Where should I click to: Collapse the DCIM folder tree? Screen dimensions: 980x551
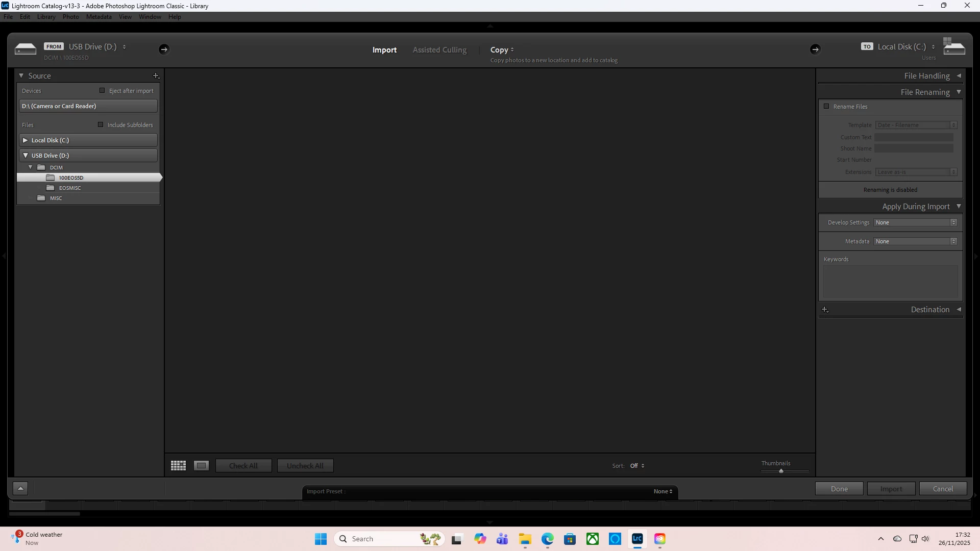click(x=31, y=167)
